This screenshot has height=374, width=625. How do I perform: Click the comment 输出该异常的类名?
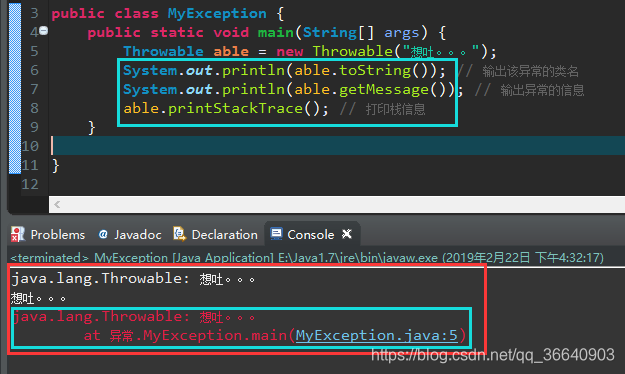(531, 71)
